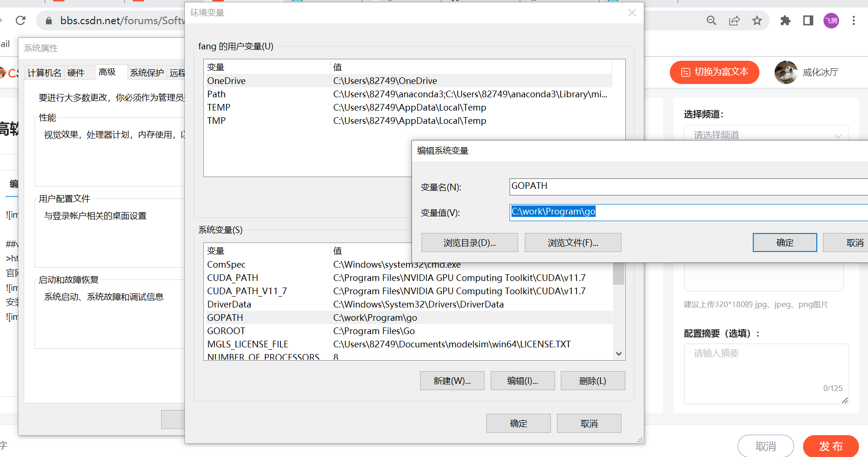Toggle the browser side panel icon
Screen dimensions: 868x457
(808, 20)
